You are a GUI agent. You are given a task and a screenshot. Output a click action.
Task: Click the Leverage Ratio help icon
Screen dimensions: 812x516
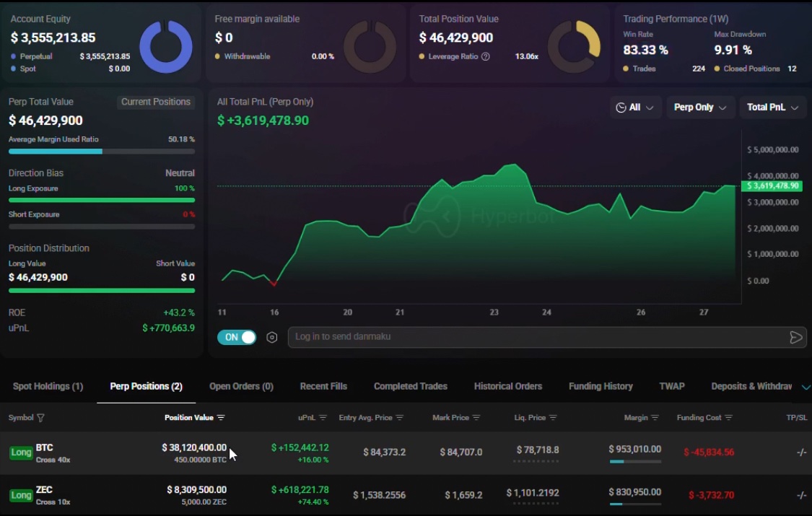pyautogui.click(x=485, y=56)
